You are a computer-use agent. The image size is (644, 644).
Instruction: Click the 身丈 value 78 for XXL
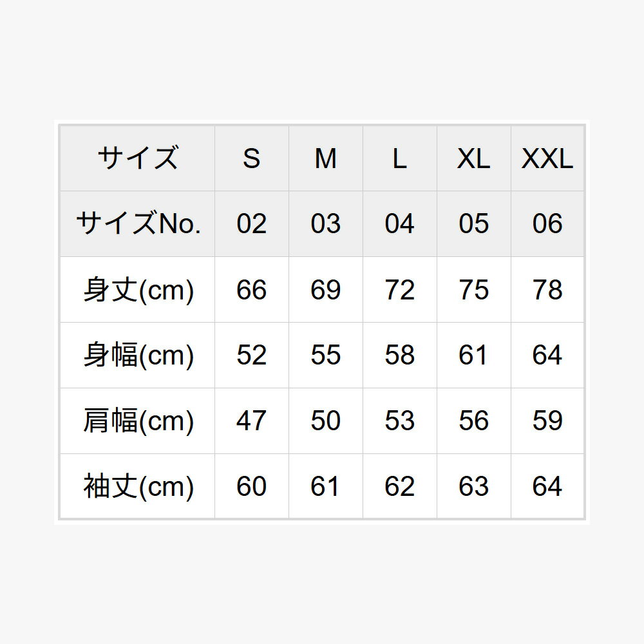[x=547, y=290]
